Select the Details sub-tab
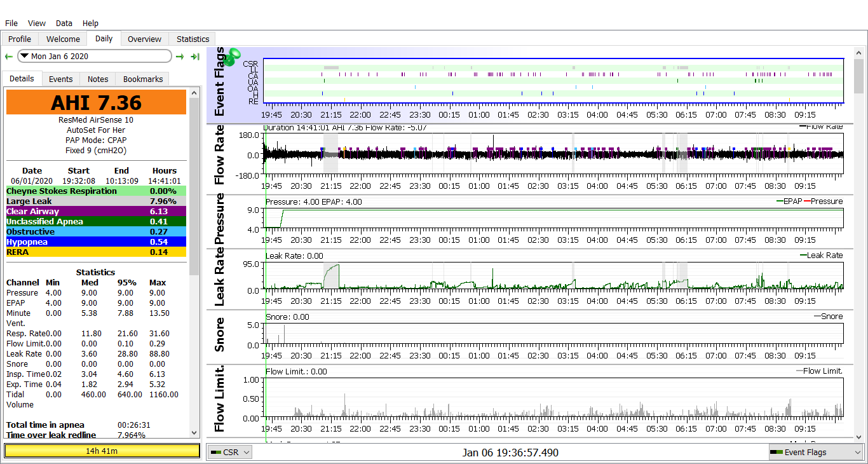Image resolution: width=868 pixels, height=464 pixels. tap(22, 79)
